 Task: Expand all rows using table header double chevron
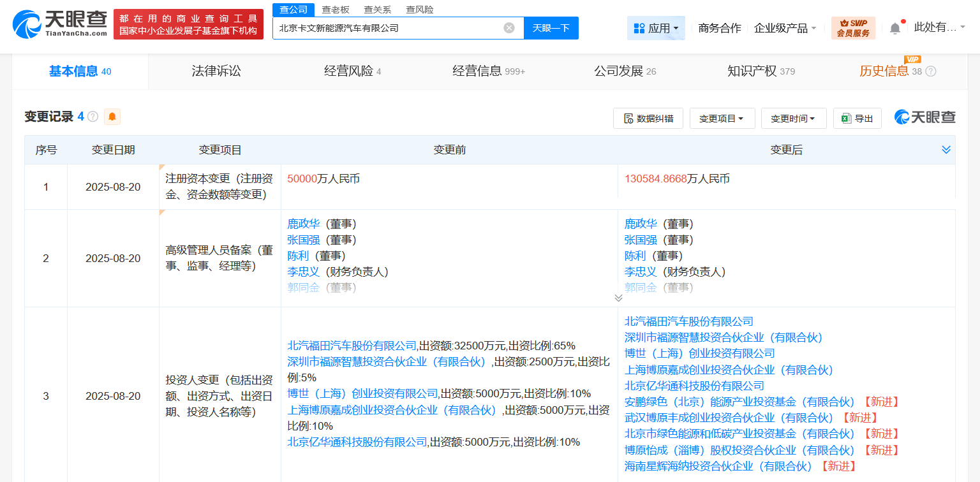click(946, 149)
